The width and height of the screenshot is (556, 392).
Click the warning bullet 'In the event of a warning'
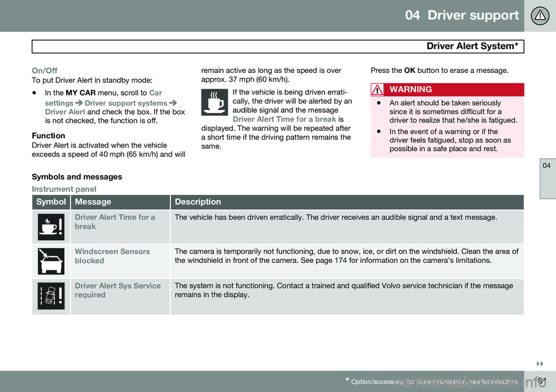[x=451, y=140]
